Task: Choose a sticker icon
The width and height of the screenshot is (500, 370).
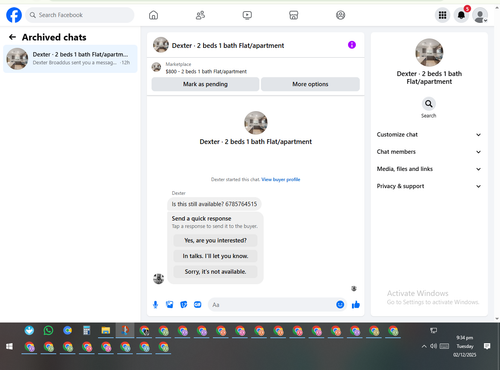Action: (184, 304)
